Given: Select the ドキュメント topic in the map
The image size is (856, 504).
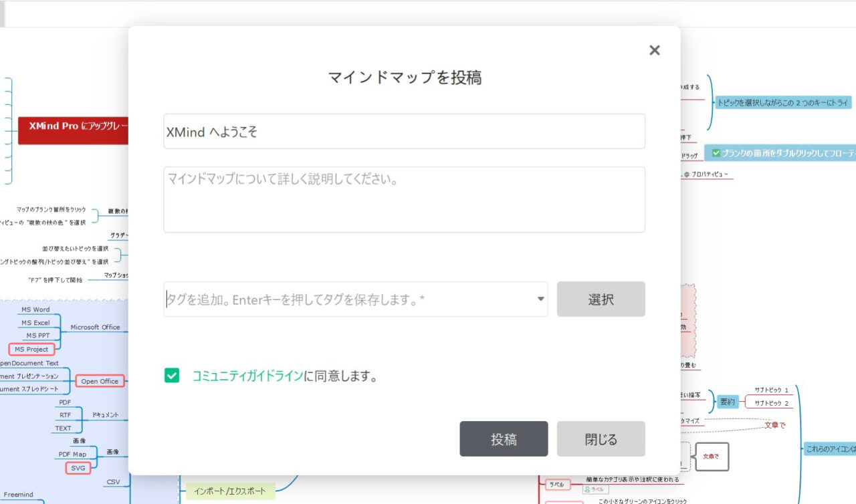Looking at the screenshot, I should coord(106,415).
